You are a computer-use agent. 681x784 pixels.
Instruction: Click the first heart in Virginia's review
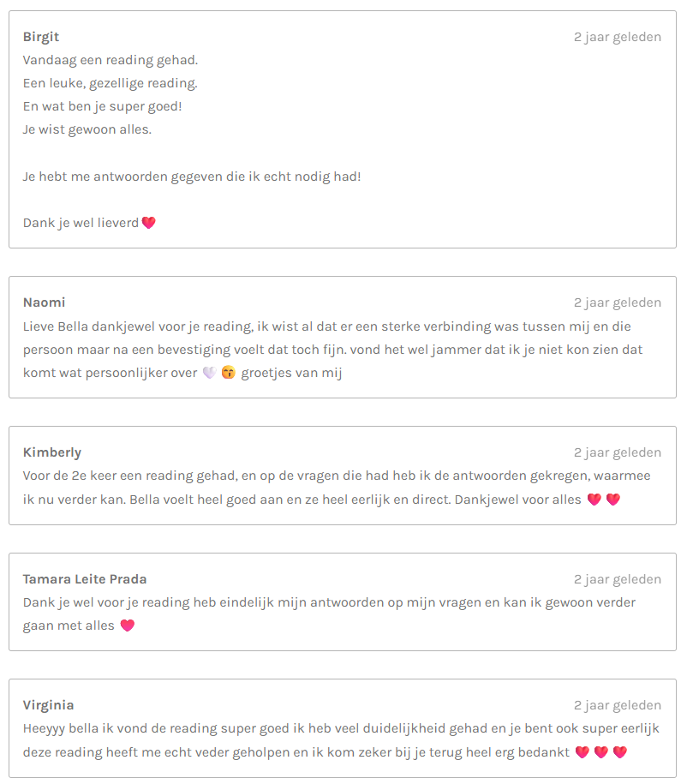(582, 752)
